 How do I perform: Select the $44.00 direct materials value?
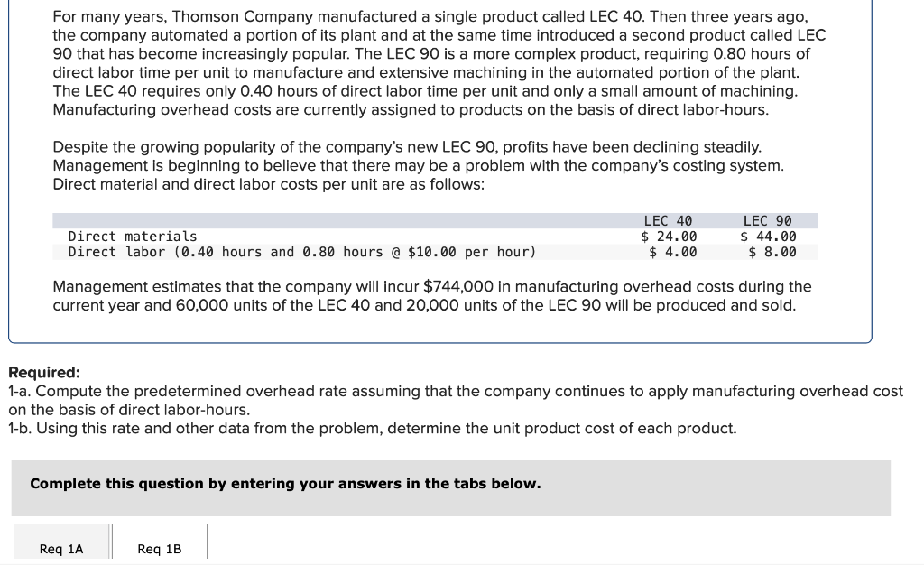(x=770, y=237)
